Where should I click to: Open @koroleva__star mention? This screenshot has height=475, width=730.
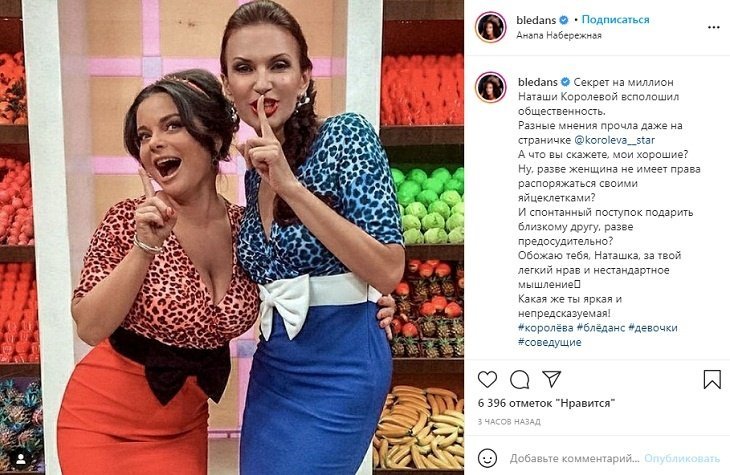[x=615, y=140]
